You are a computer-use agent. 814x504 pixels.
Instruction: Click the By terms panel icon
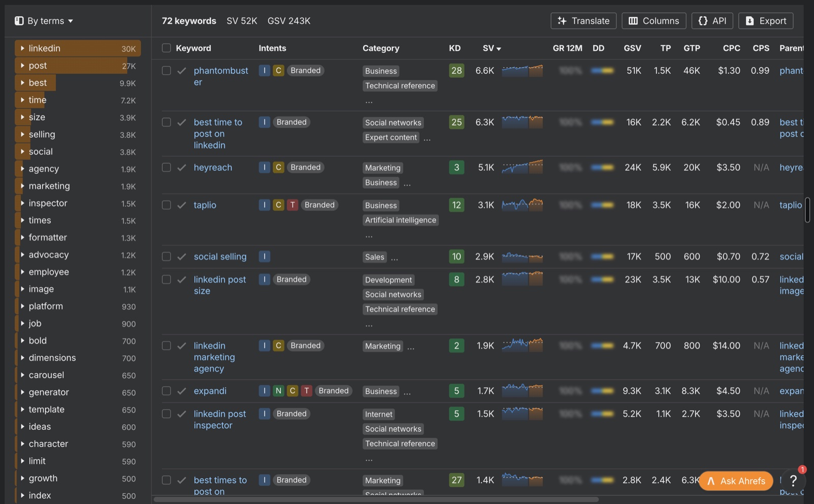pos(19,21)
